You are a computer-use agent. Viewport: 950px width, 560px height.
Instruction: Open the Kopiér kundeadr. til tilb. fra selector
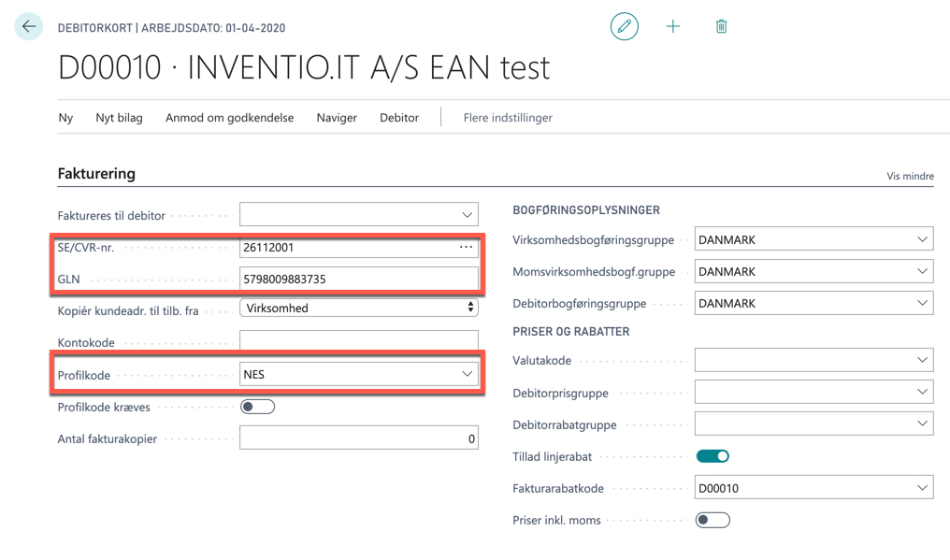(359, 308)
